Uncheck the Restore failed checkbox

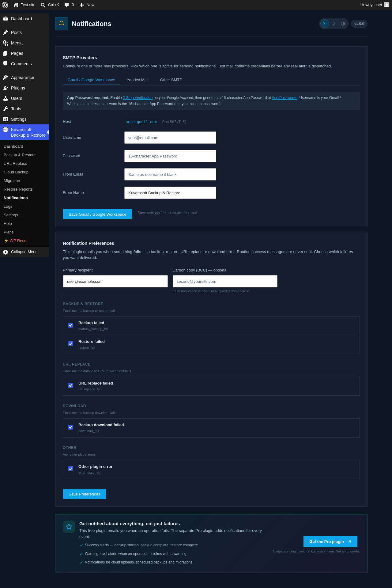point(70,344)
